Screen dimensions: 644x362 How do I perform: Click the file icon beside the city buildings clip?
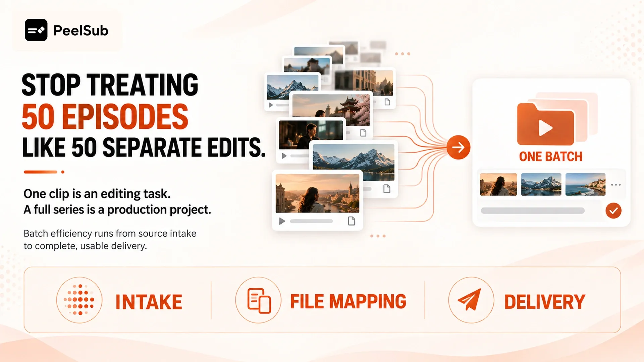pyautogui.click(x=387, y=102)
